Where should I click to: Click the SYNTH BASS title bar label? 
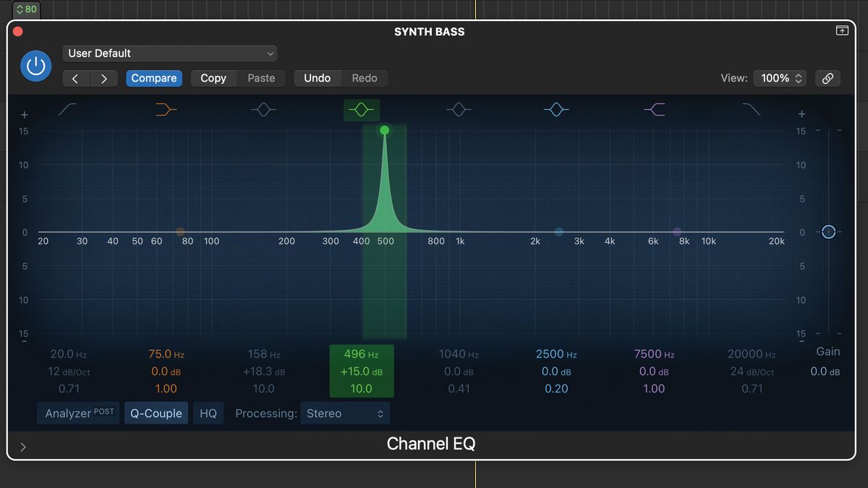(430, 32)
